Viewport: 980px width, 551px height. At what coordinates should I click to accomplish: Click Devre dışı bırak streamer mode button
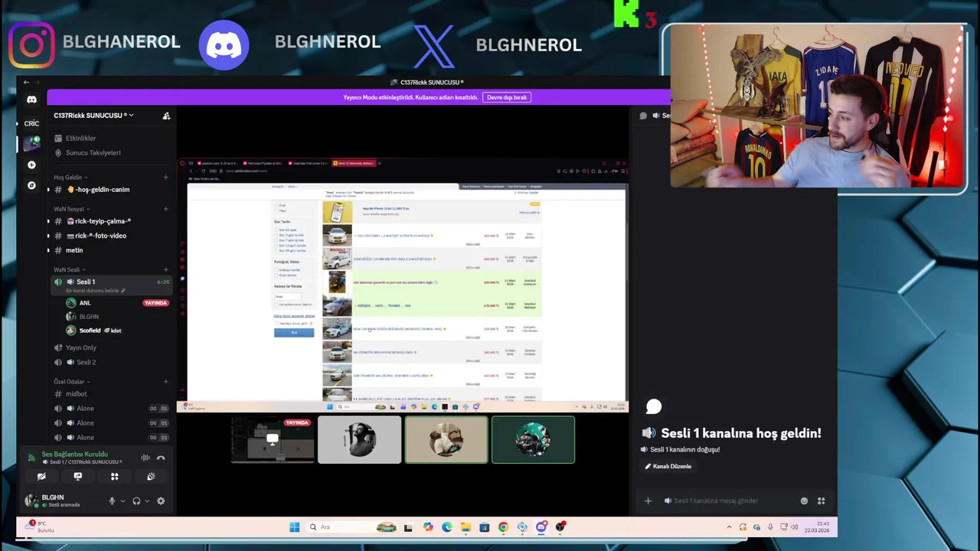point(507,97)
